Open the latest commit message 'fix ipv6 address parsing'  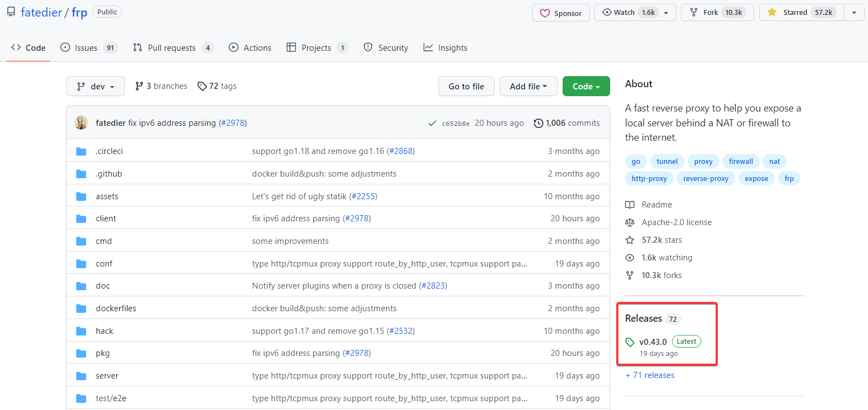[172, 123]
